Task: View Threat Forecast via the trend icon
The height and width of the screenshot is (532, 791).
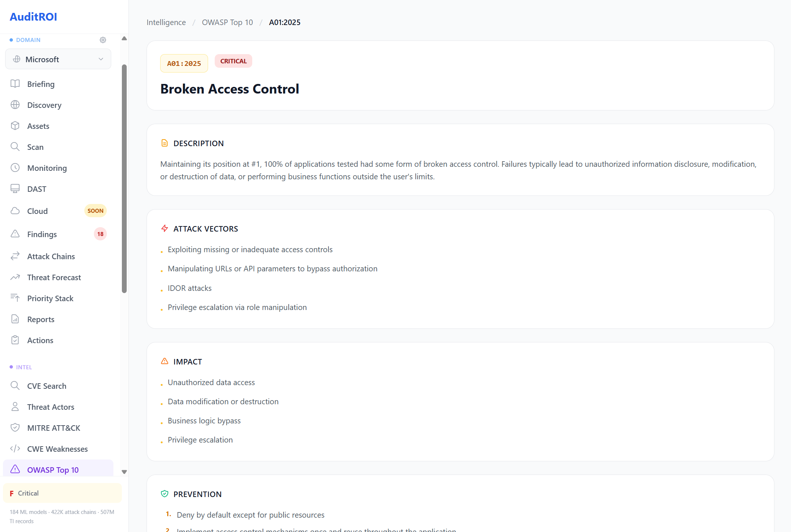Action: (15, 277)
